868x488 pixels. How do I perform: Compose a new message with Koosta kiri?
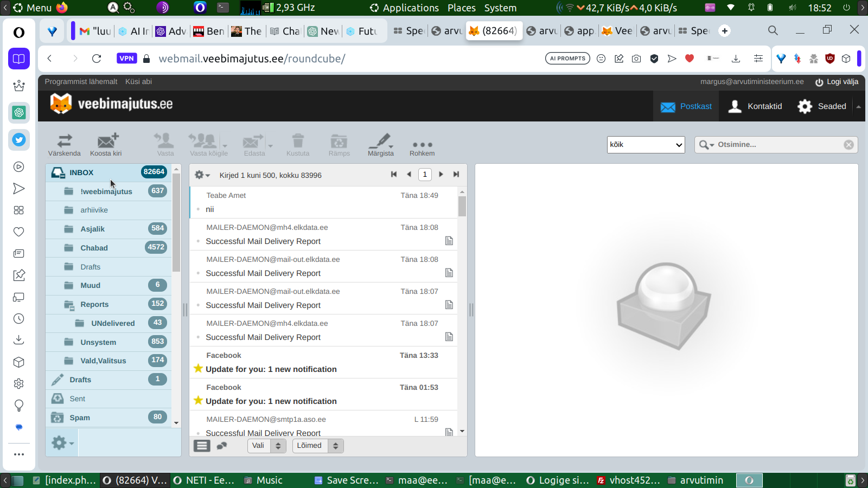click(106, 145)
